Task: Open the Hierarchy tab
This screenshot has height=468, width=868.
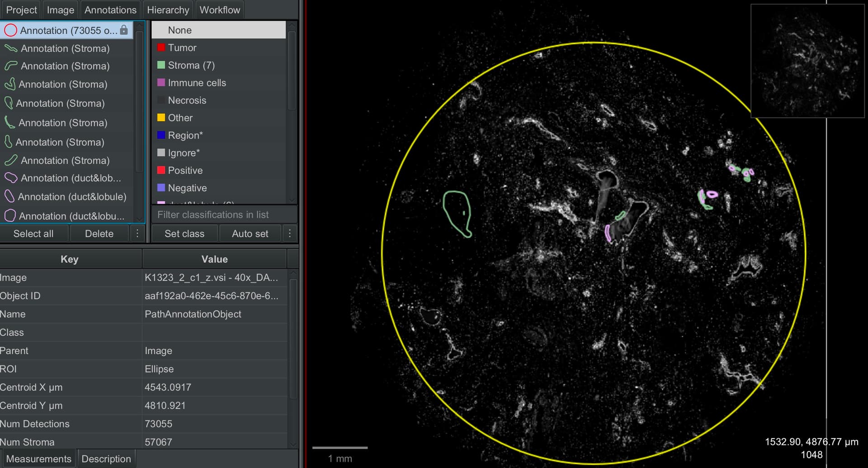Action: tap(167, 9)
